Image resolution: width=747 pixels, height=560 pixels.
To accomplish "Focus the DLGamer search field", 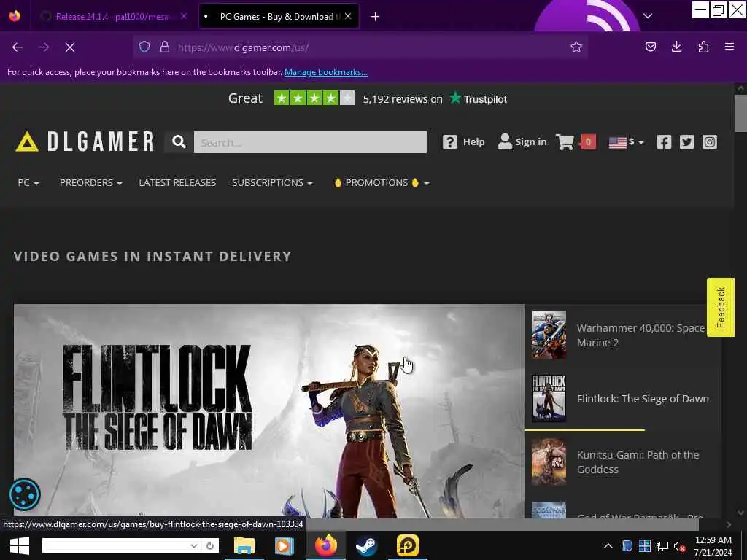I will point(310,142).
